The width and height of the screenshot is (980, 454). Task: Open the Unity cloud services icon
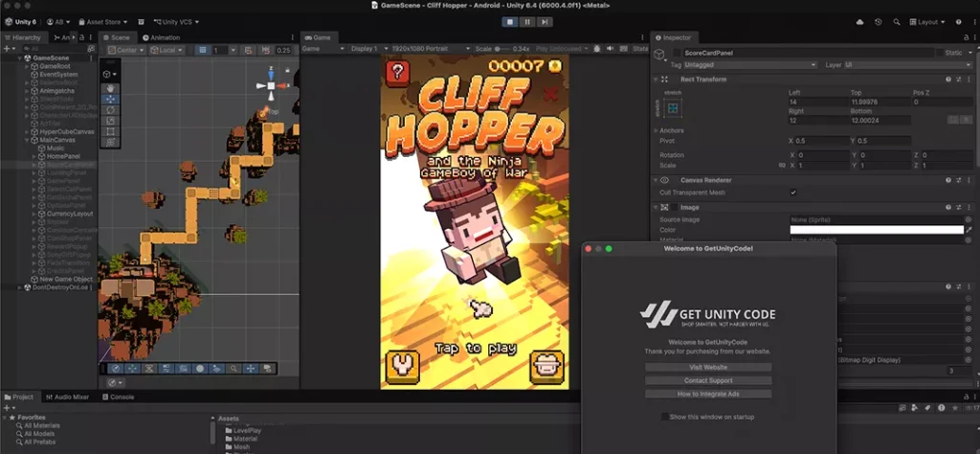(860, 22)
